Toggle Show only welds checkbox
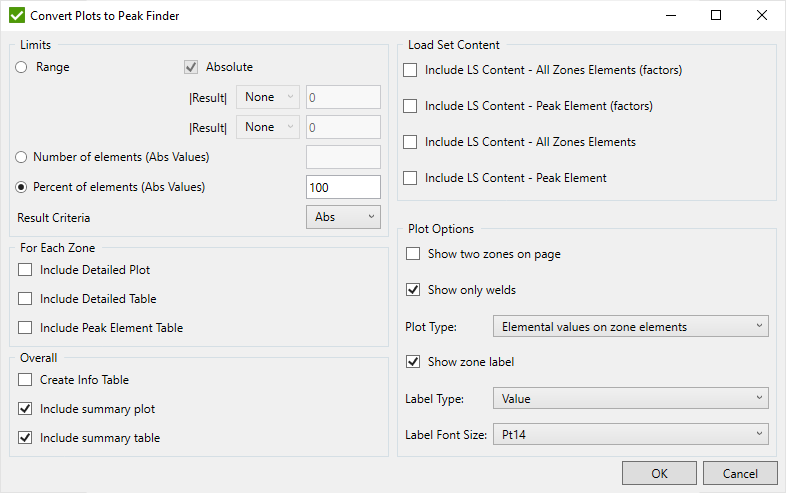786x493 pixels. point(413,290)
